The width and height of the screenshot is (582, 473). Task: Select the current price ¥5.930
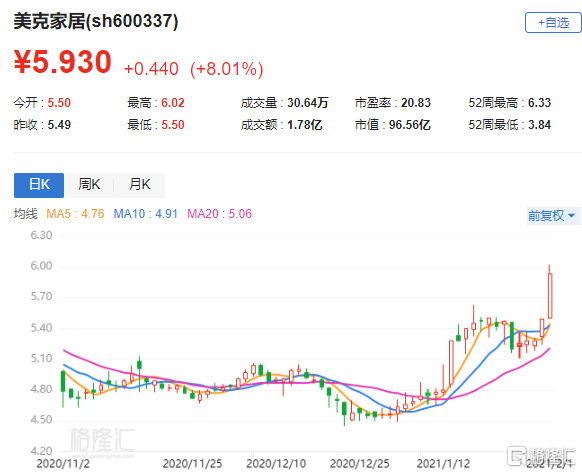pos(62,62)
